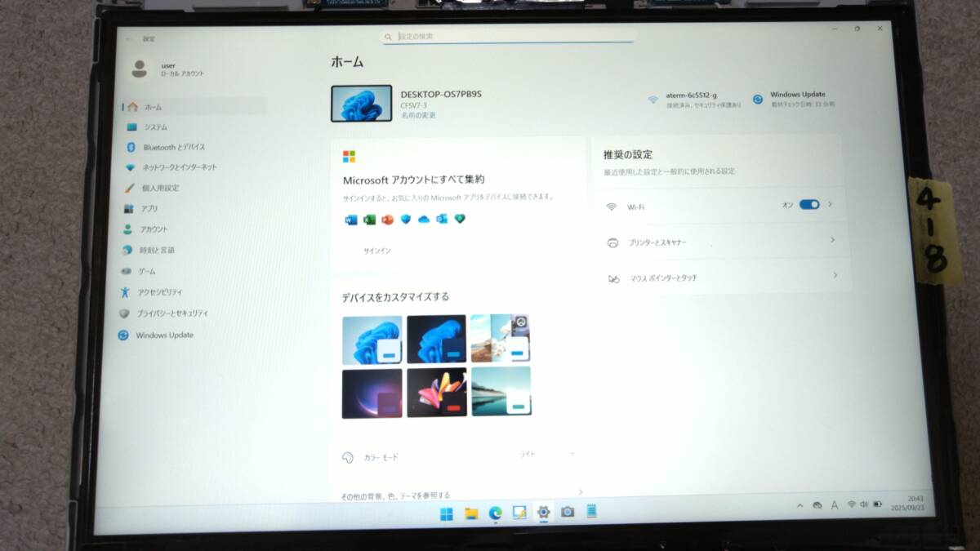This screenshot has height=551, width=980.
Task: Select the dark purple glow theme
Action: pyautogui.click(x=372, y=393)
